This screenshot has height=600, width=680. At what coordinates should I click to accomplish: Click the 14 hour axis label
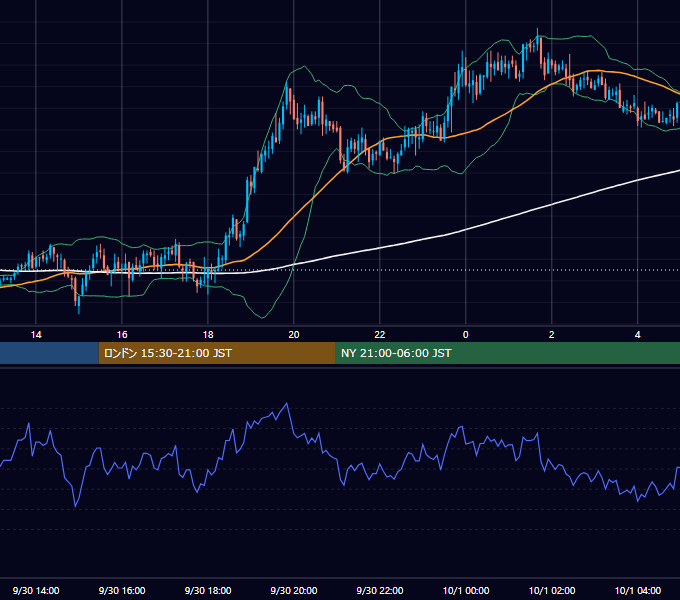(36, 335)
